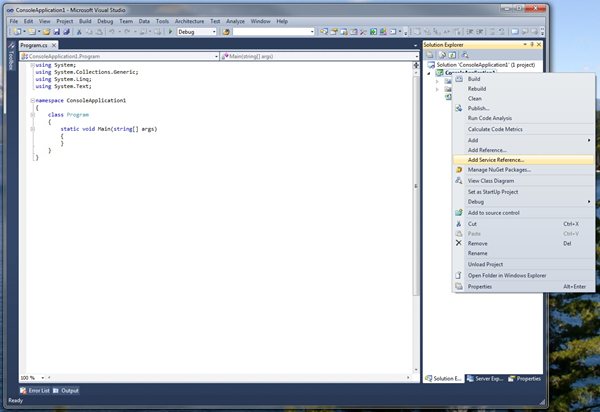Open the ConsoleApplication1.Program class dropdown

216,56
